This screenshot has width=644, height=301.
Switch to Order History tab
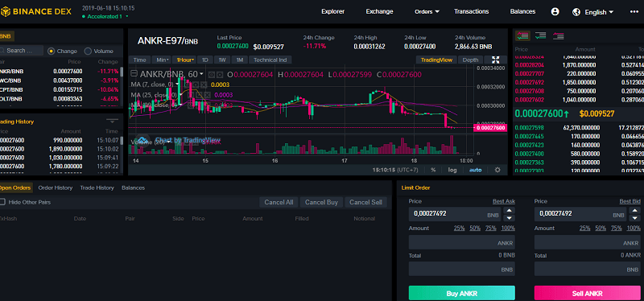56,188
